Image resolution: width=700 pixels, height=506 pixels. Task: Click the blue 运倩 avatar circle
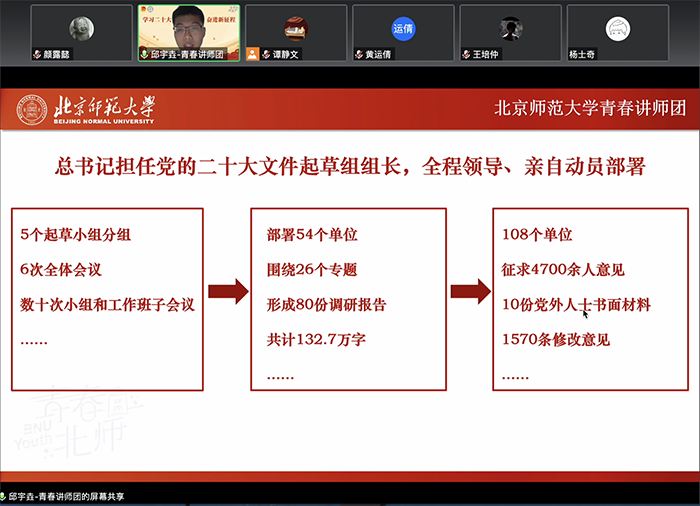(x=403, y=28)
